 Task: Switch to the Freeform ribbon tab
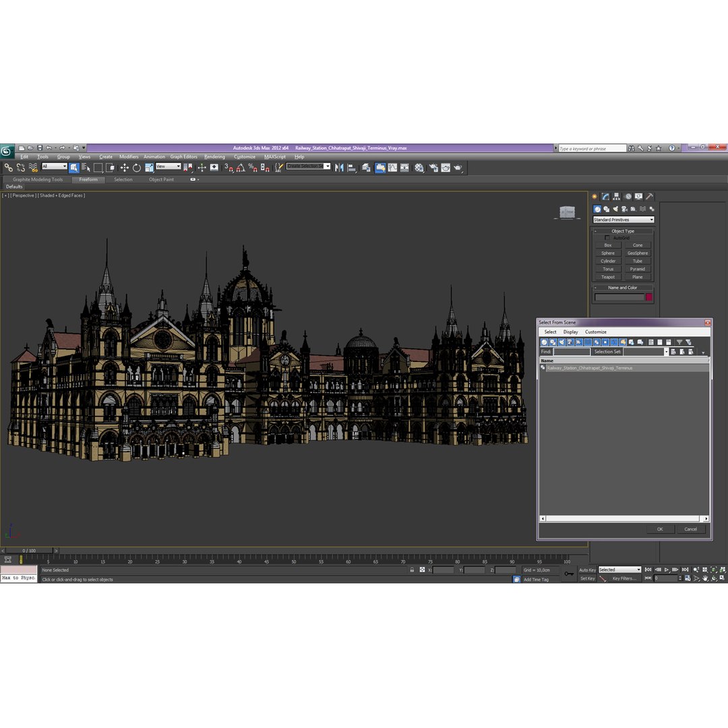[x=88, y=179]
